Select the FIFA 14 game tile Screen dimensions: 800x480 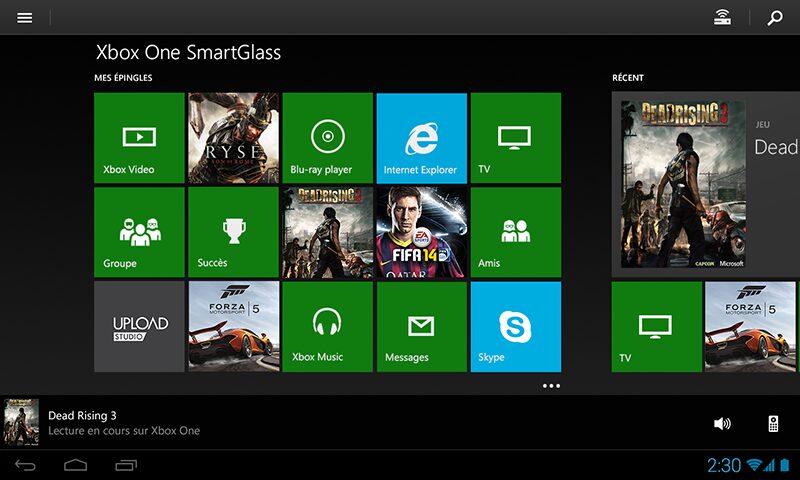(x=421, y=232)
